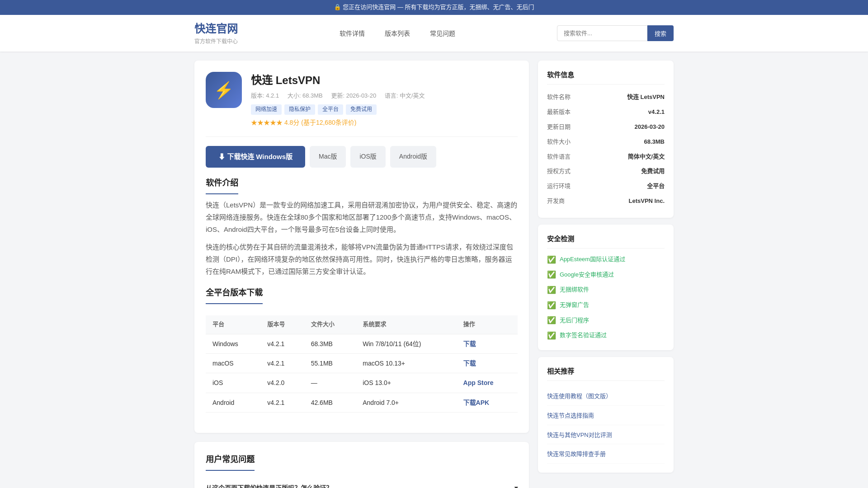The height and width of the screenshot is (488, 868).
Task: Click the 快连官网 site logo
Action: click(x=216, y=28)
